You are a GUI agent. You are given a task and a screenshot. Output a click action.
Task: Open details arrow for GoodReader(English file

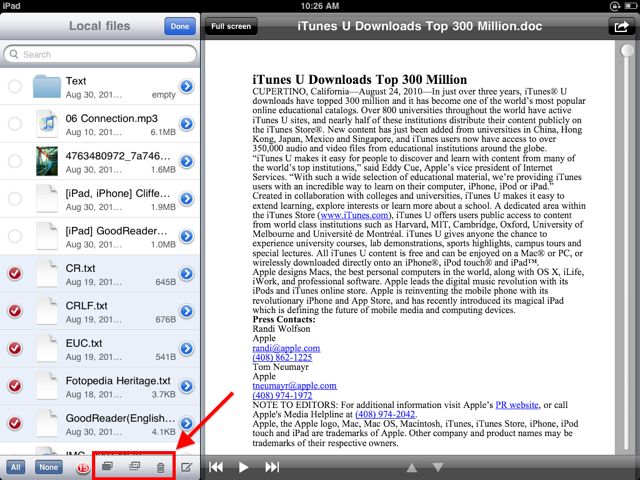click(x=187, y=423)
